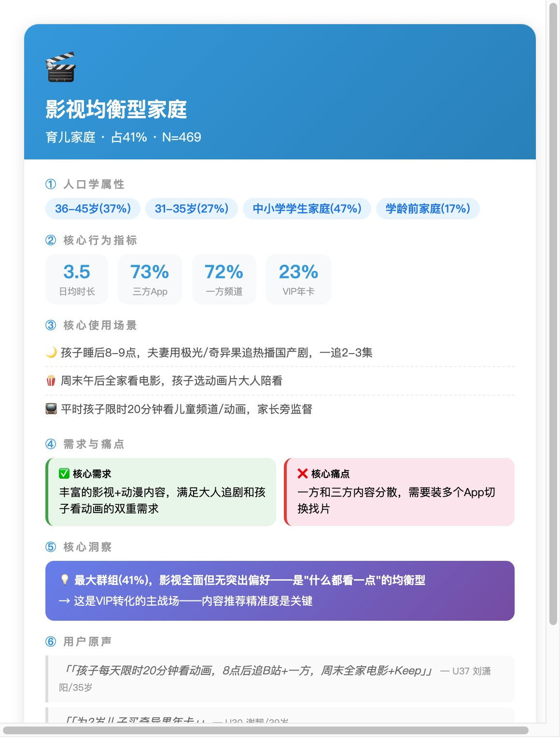Select the 36–45岁(37%) tag

coord(93,209)
